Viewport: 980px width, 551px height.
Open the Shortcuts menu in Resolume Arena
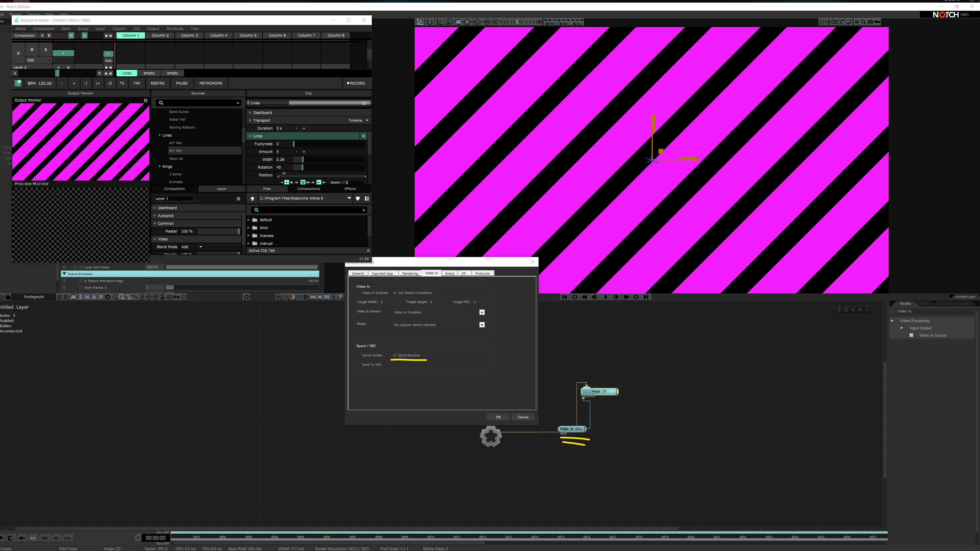coord(175,29)
